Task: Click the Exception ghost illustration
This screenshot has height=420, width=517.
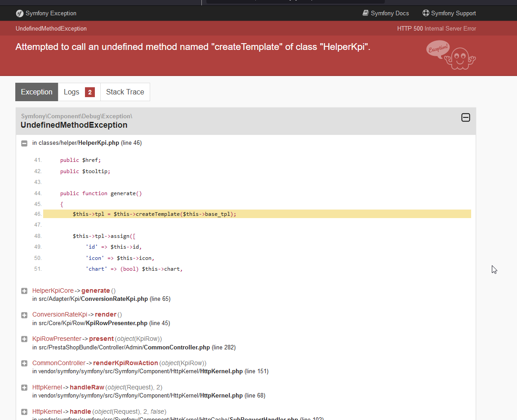Action: click(451, 55)
